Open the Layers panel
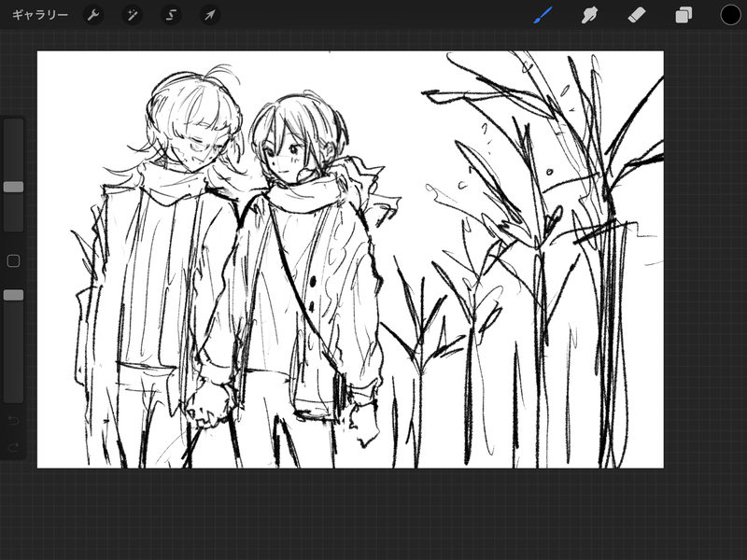This screenshot has width=747, height=560. pyautogui.click(x=684, y=15)
